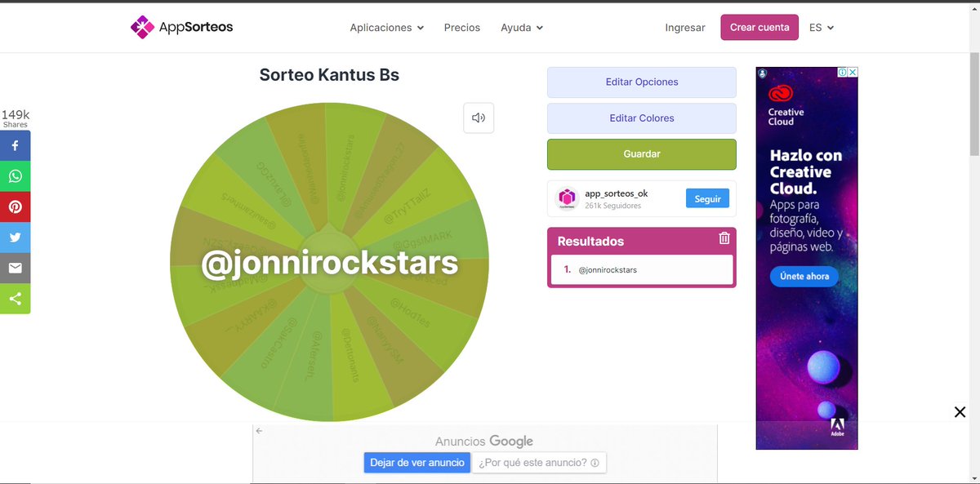This screenshot has height=484, width=980.
Task: Share the giveaway by email
Action: pos(15,267)
